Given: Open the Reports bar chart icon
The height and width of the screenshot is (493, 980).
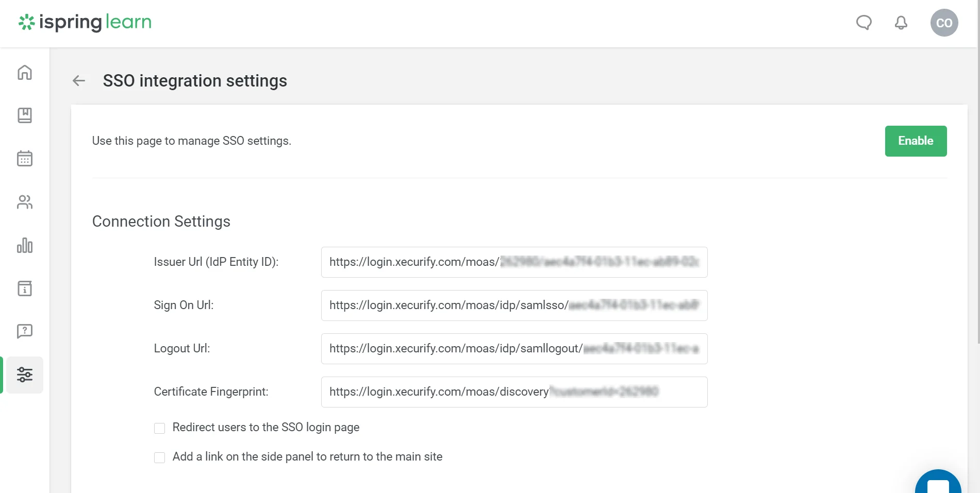Looking at the screenshot, I should [25, 245].
